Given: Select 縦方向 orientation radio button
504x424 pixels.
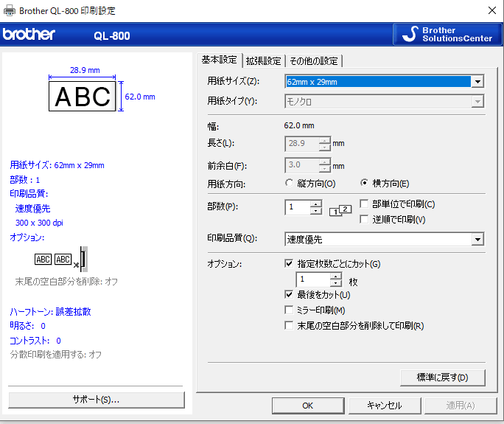Looking at the screenshot, I should coord(289,183).
